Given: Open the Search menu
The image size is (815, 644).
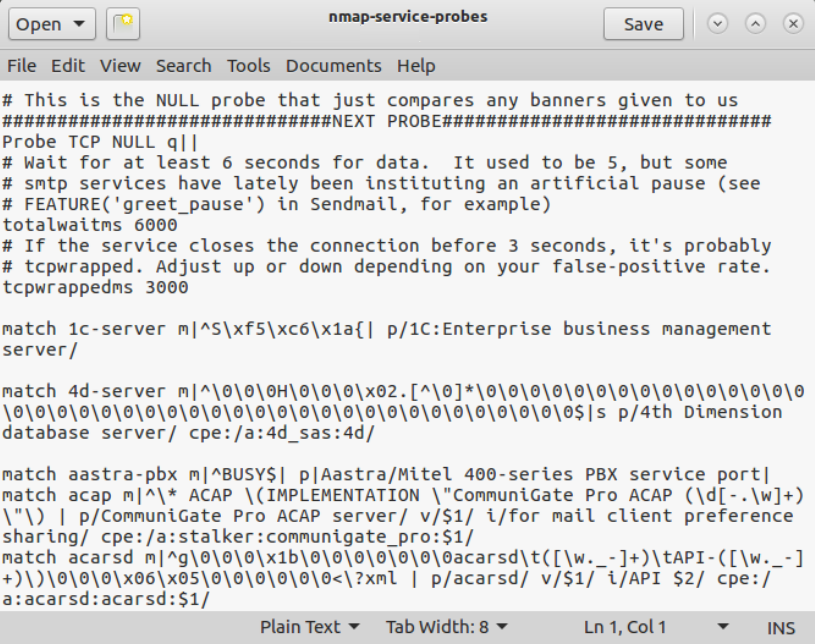Looking at the screenshot, I should (x=184, y=65).
